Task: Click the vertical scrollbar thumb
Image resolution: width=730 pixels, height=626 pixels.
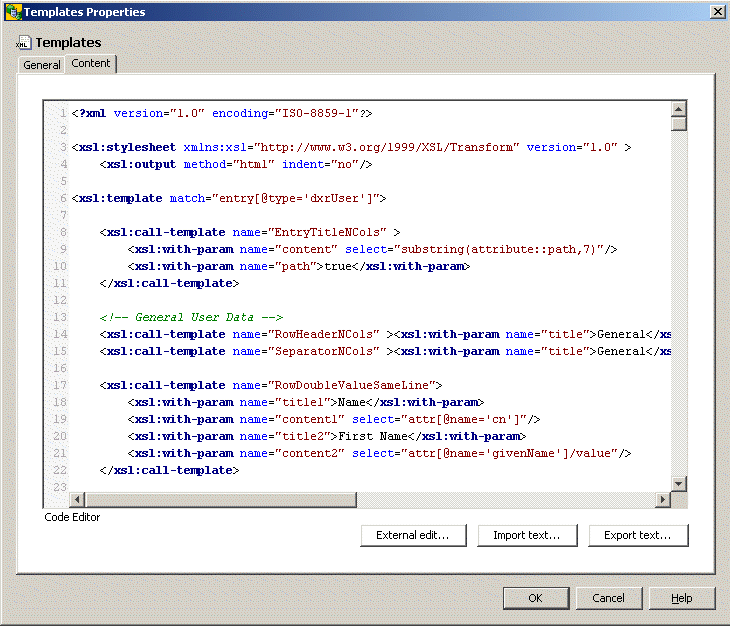Action: pyautogui.click(x=679, y=125)
